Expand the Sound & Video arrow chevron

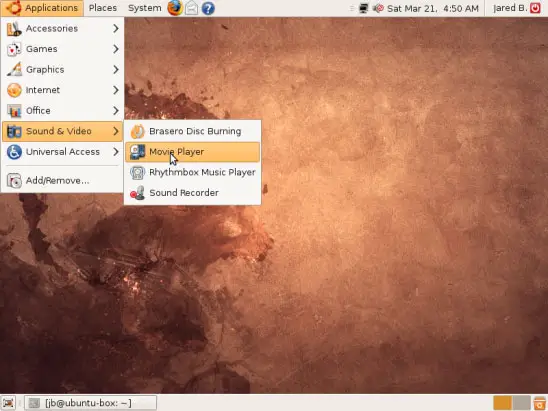tap(116, 131)
